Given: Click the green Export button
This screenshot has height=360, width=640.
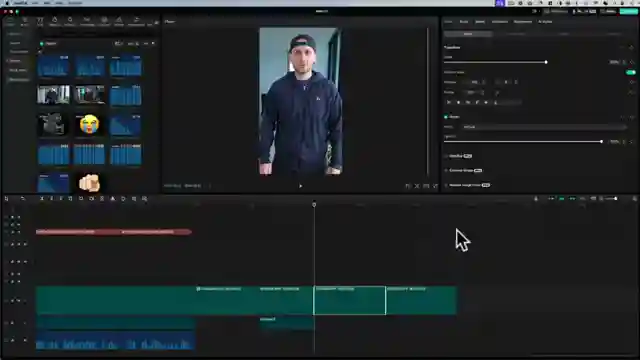Looking at the screenshot, I should coord(629,11).
